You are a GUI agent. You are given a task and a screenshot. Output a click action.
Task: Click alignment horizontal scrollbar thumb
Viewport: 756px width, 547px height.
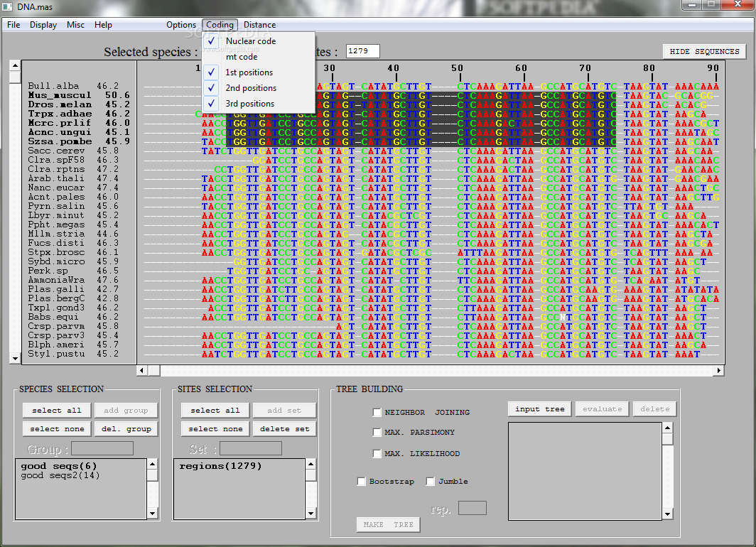click(153, 370)
